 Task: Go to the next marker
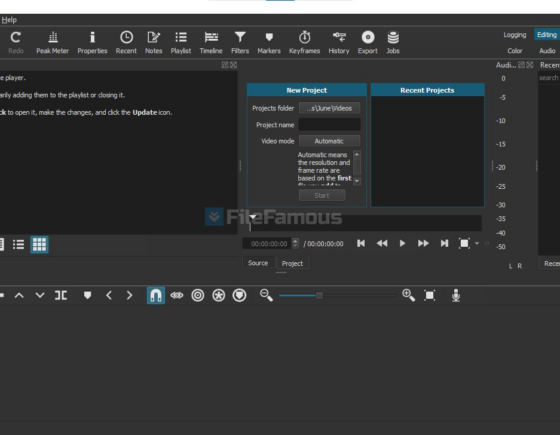pyautogui.click(x=129, y=296)
